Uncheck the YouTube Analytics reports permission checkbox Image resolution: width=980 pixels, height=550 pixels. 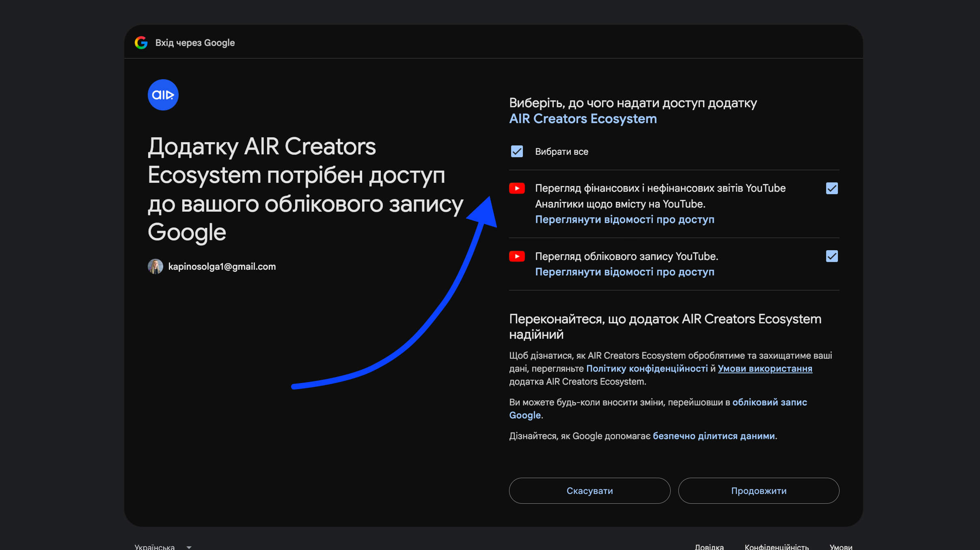(832, 188)
